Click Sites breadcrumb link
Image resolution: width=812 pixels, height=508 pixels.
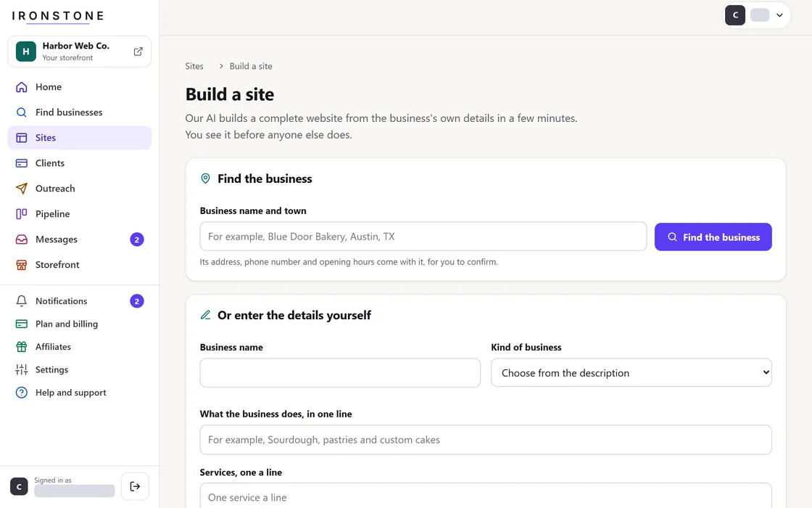pos(194,66)
